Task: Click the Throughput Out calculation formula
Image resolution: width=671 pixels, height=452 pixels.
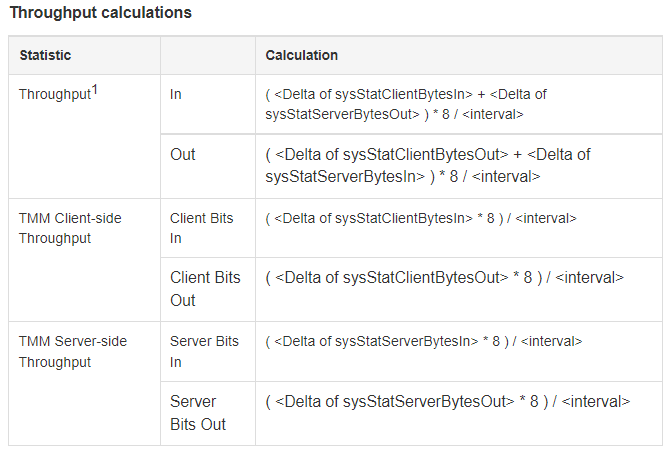Action: (x=428, y=165)
